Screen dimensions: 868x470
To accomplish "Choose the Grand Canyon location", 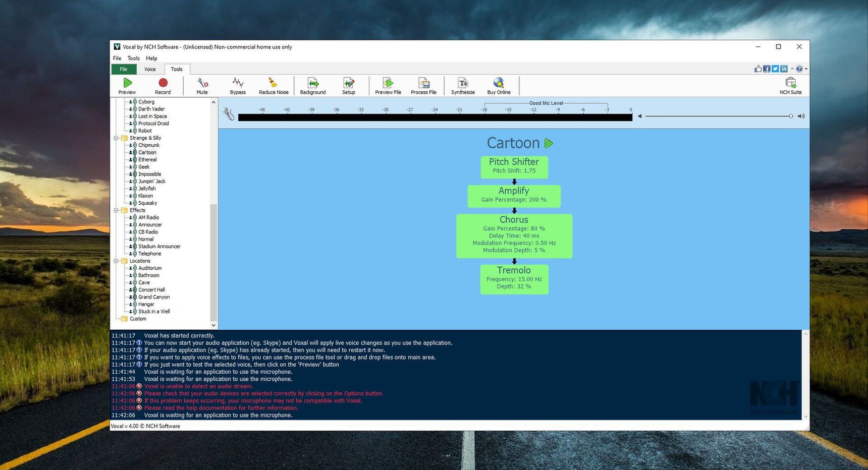I will click(x=154, y=297).
